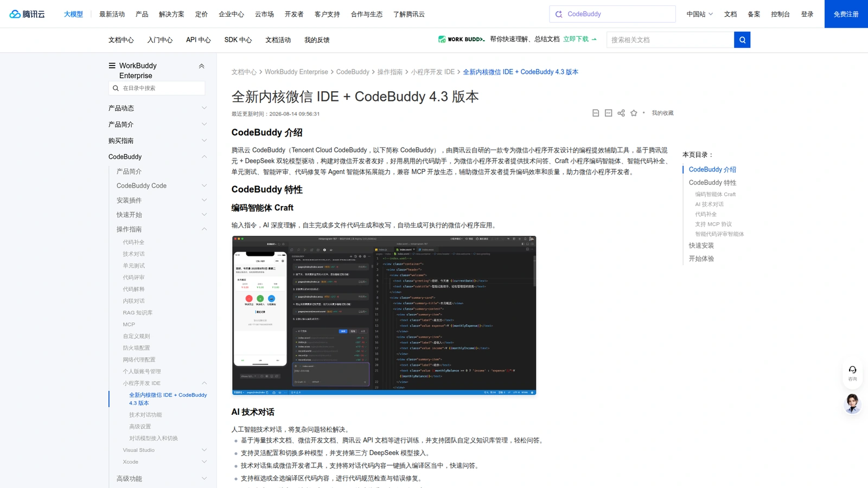Switch to the SDK 中心 tab
Viewport: 868px width, 488px height.
point(238,40)
